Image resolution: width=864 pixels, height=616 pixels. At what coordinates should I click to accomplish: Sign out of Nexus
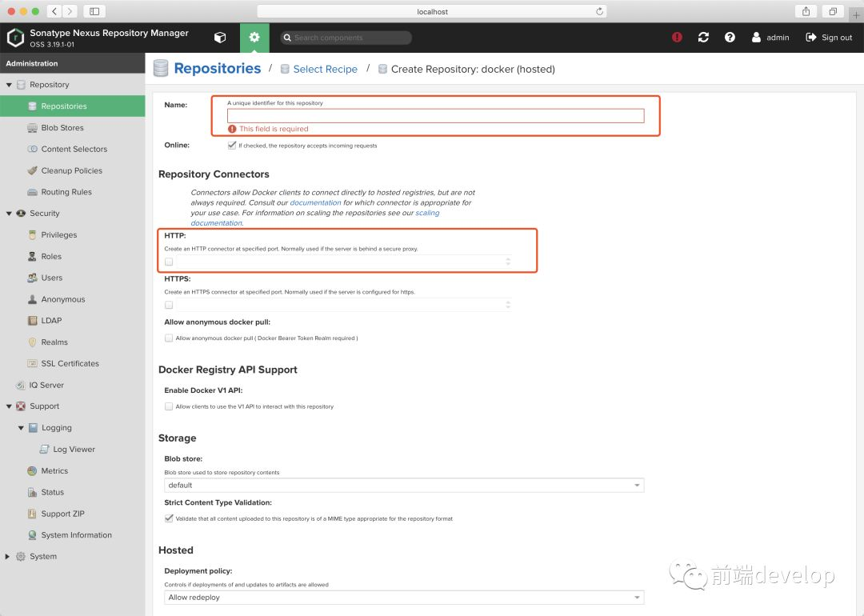[x=829, y=38]
